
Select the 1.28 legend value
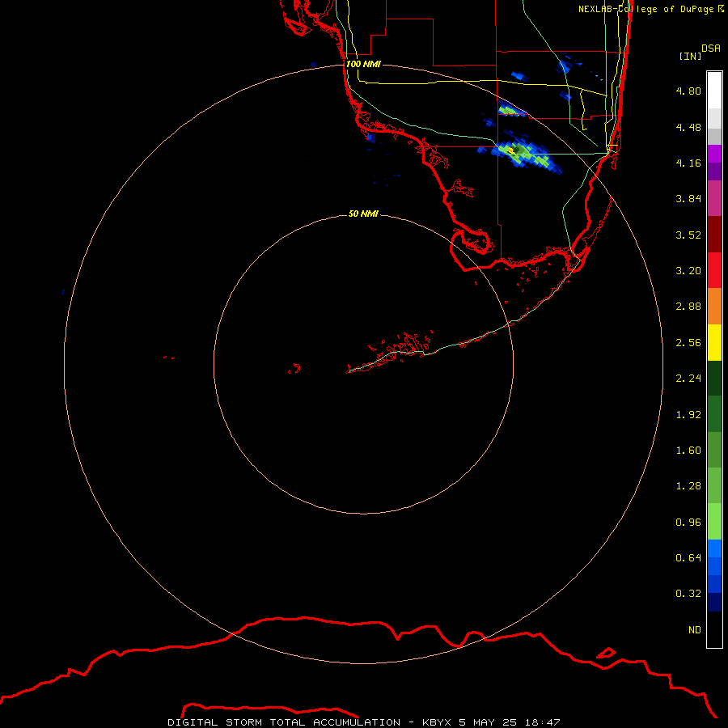pos(688,486)
